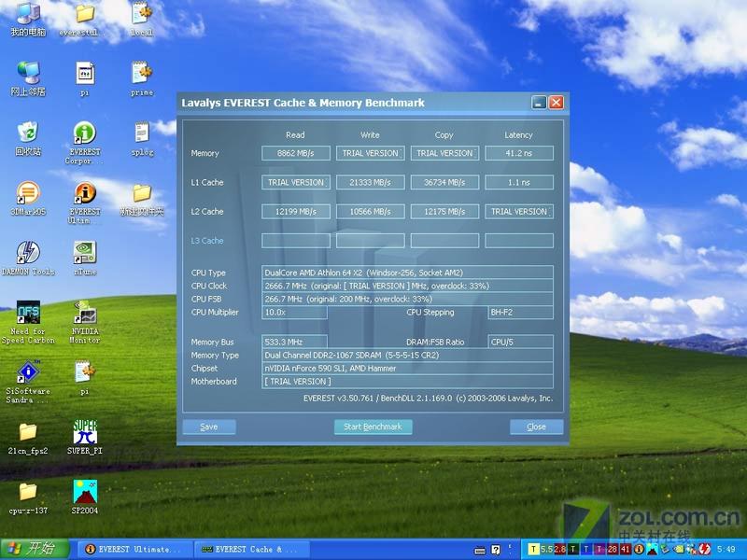747x560 pixels.
Task: Click the language bar keyboard icon
Action: 480,551
